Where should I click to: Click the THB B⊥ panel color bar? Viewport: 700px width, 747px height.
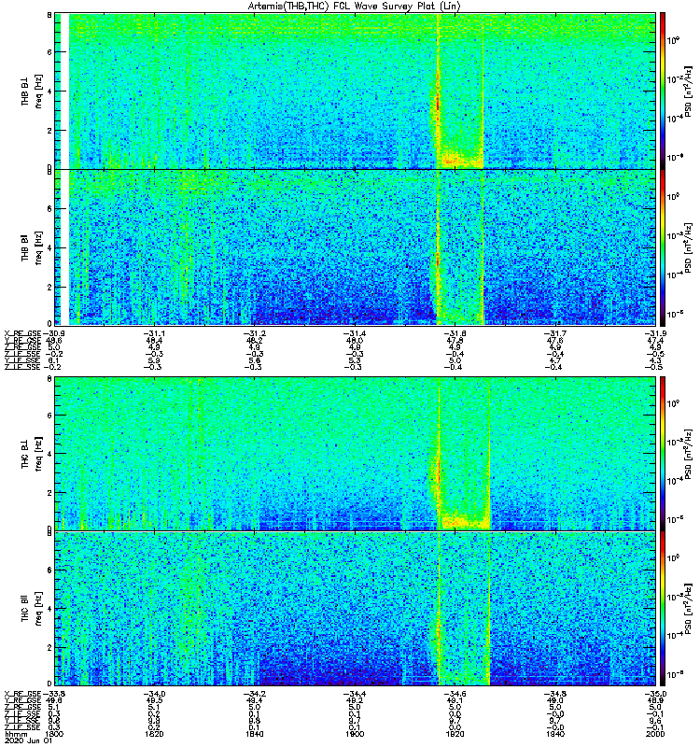coord(663,91)
